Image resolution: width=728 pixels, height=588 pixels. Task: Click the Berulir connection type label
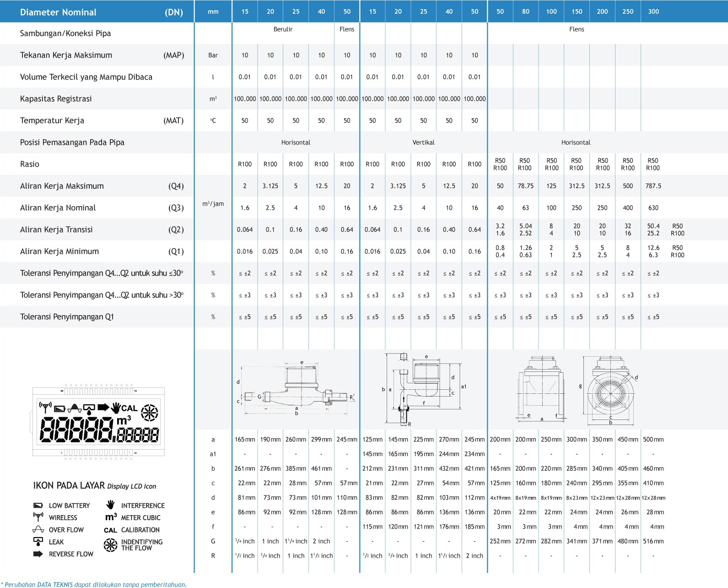[283, 29]
